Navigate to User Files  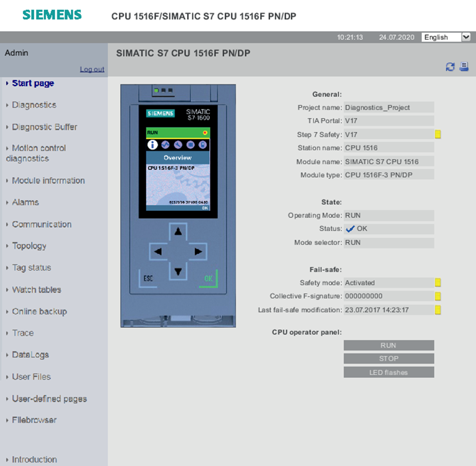tap(31, 377)
